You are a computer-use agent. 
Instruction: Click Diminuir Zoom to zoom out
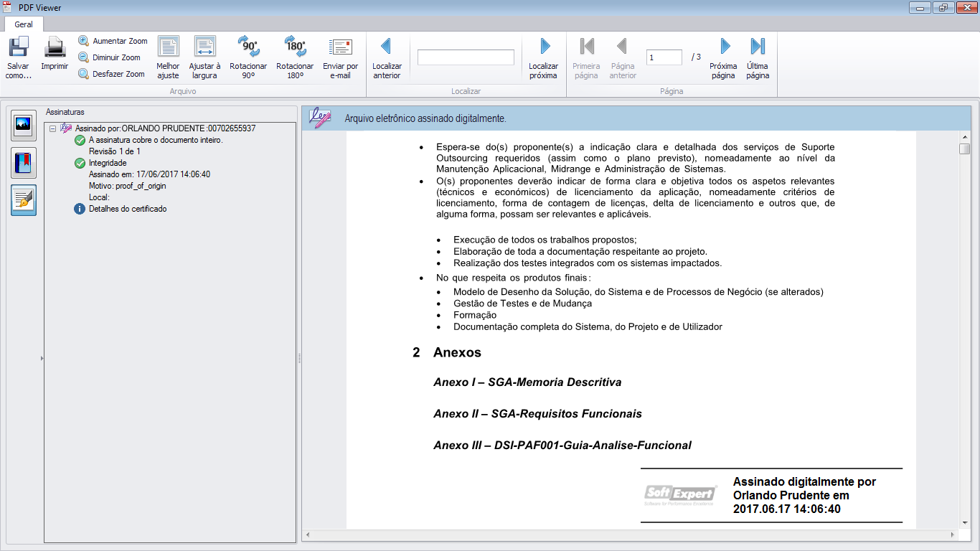click(110, 57)
